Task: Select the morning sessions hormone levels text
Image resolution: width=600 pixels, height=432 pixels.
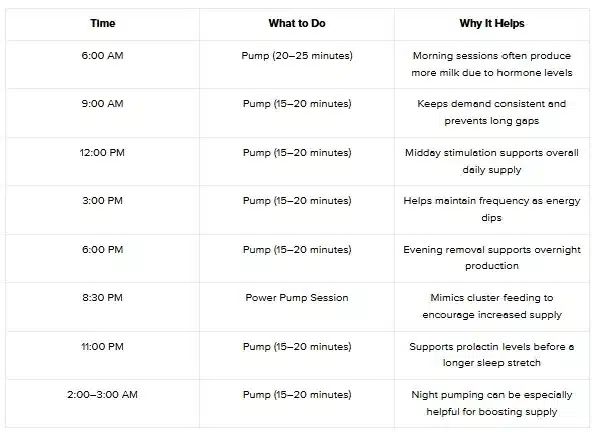Action: (x=492, y=64)
